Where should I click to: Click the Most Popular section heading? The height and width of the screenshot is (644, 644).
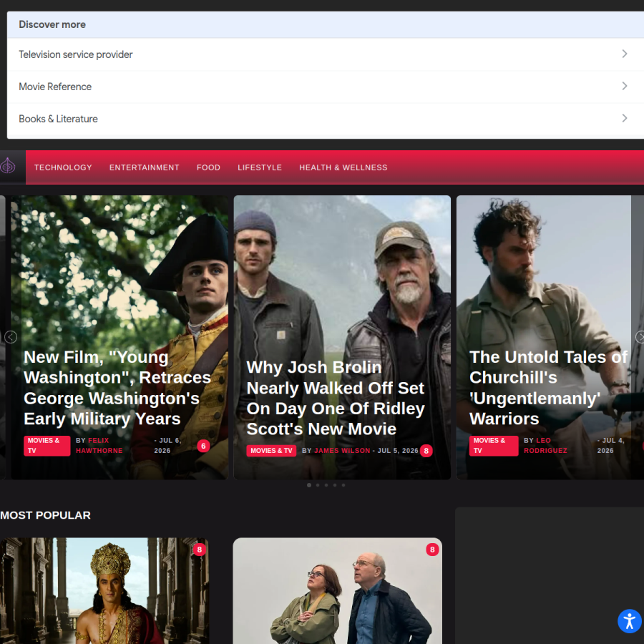pos(45,515)
